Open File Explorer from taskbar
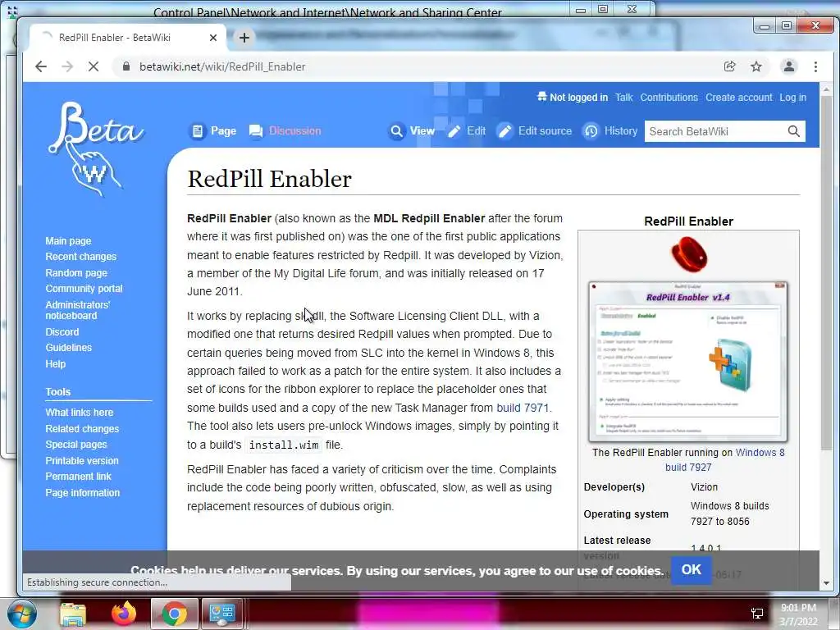The width and height of the screenshot is (840, 630). click(73, 614)
